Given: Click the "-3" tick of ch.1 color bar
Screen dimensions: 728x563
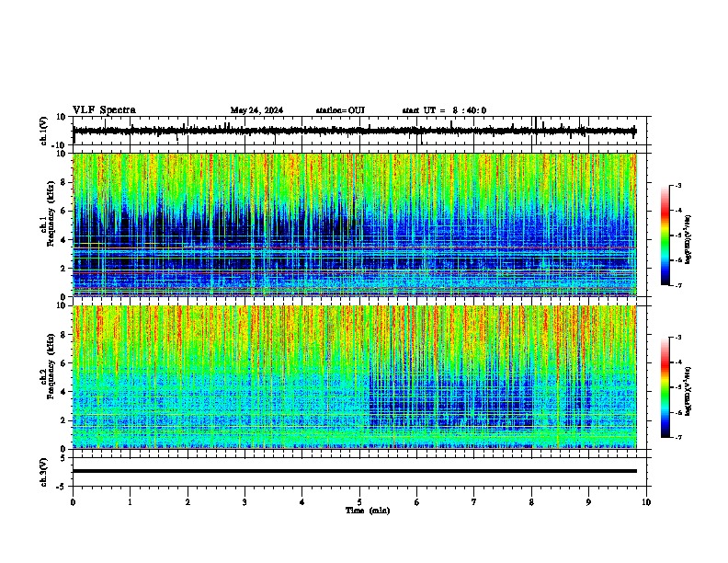Looking at the screenshot, I should [677, 185].
